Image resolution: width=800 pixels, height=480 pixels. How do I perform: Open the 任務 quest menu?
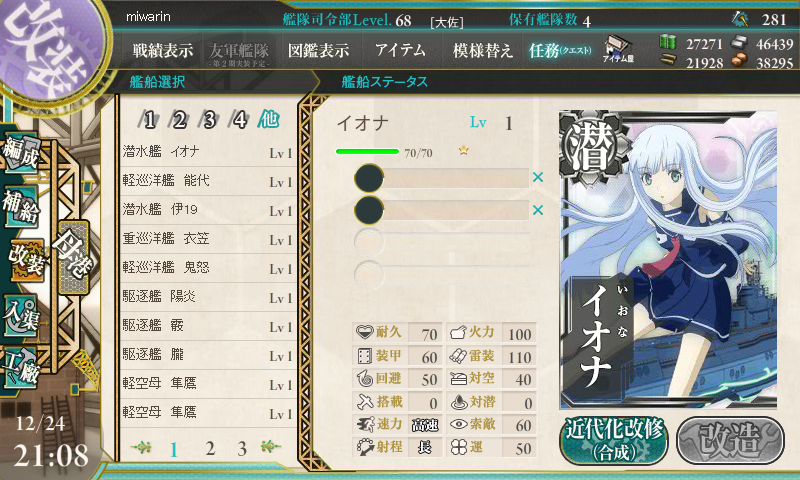560,50
